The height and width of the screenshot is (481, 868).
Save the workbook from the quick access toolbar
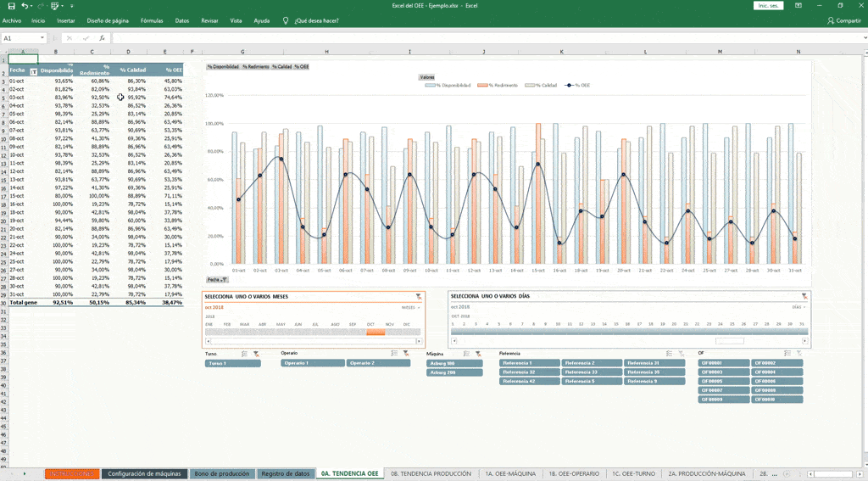pos(11,6)
